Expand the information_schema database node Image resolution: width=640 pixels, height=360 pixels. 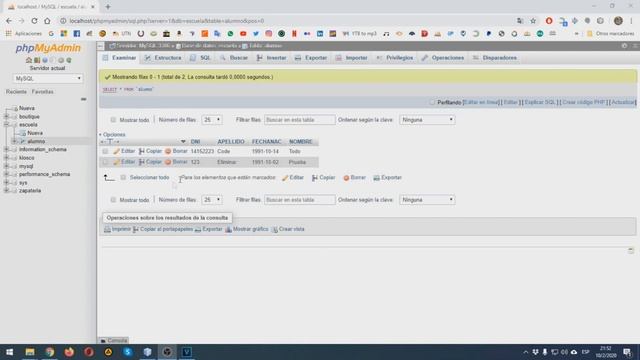pyautogui.click(x=6, y=149)
